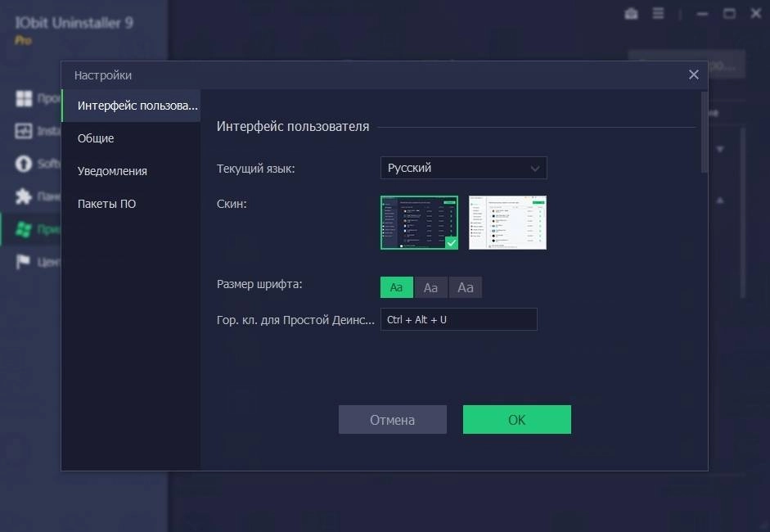Click the settings dialog vertical scrollbar

pyautogui.click(x=705, y=133)
